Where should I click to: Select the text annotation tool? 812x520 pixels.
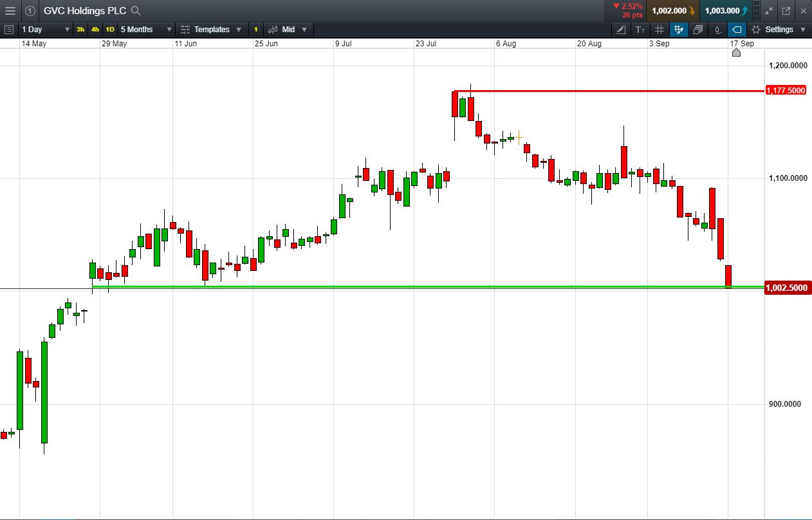point(640,30)
